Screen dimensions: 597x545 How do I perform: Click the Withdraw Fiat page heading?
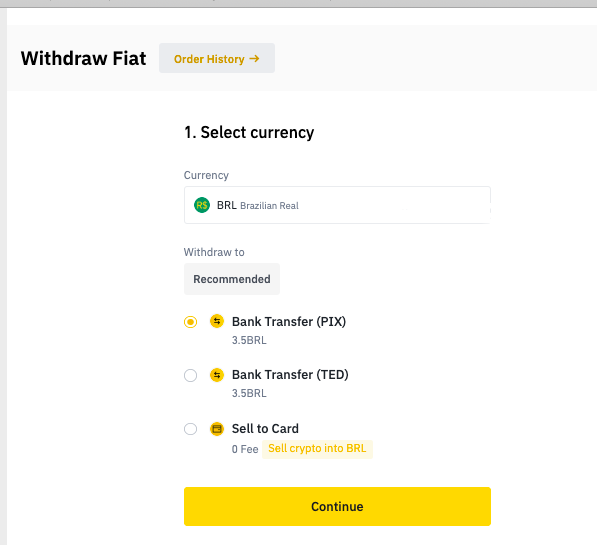point(83,58)
